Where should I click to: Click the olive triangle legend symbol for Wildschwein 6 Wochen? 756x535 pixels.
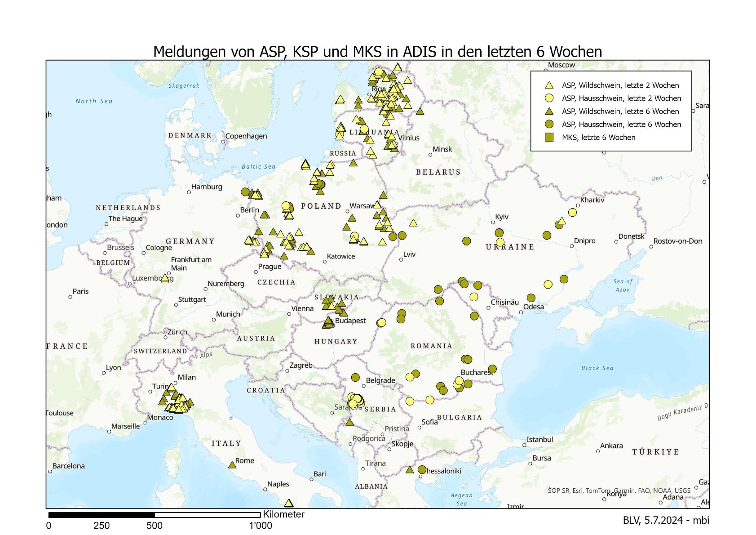[549, 111]
